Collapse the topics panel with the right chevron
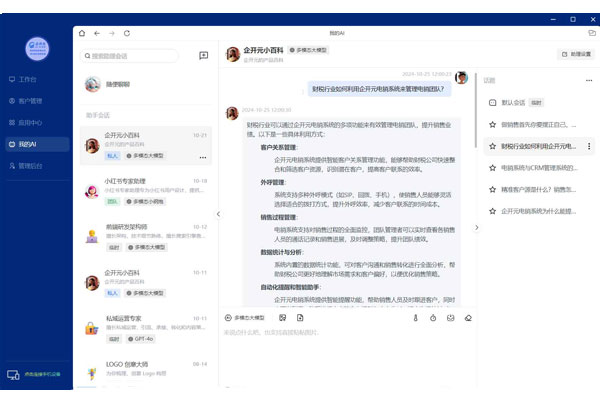 [476, 227]
